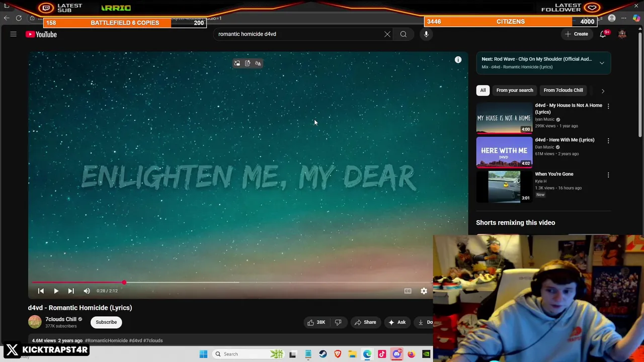Click the #d4vd hashtag

[x=135, y=340]
